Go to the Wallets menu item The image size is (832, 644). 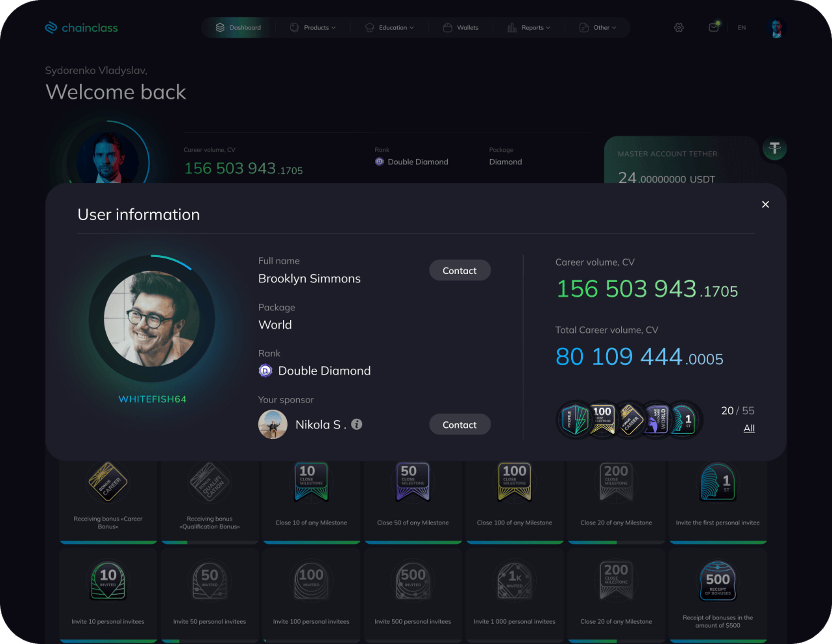tap(461, 28)
